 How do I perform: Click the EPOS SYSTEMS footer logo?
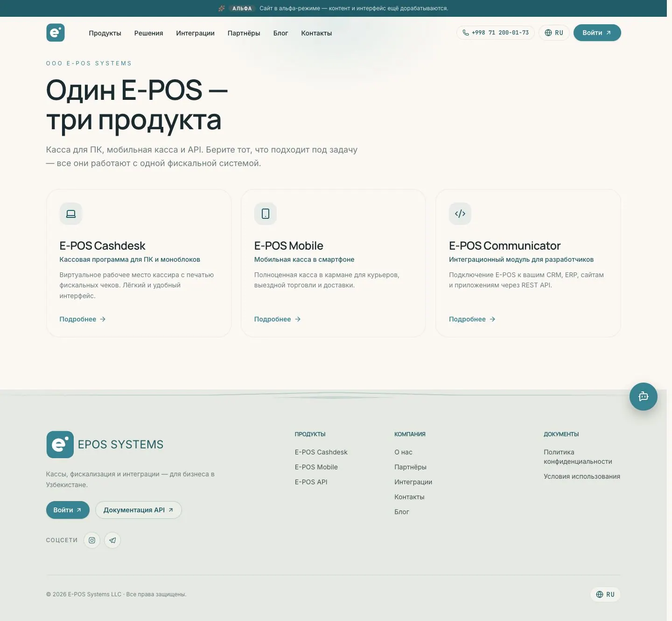(105, 445)
